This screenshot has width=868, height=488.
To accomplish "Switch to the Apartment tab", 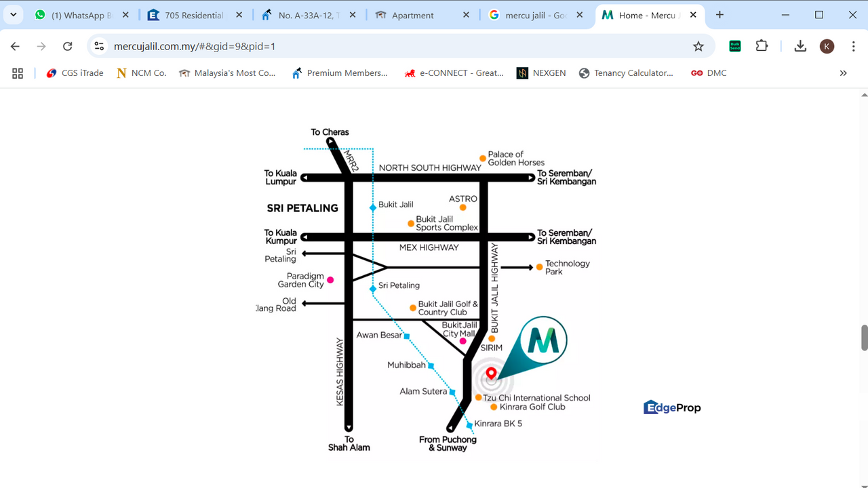I will pos(420,15).
